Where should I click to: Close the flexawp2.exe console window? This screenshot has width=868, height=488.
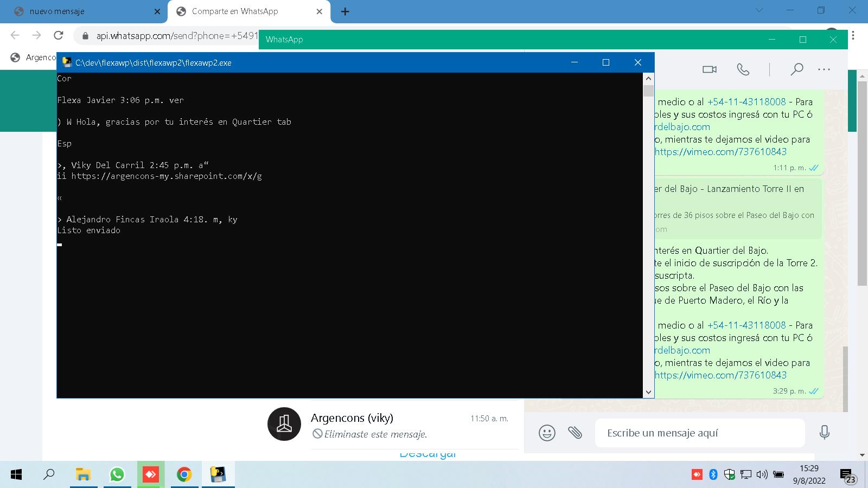(x=638, y=62)
